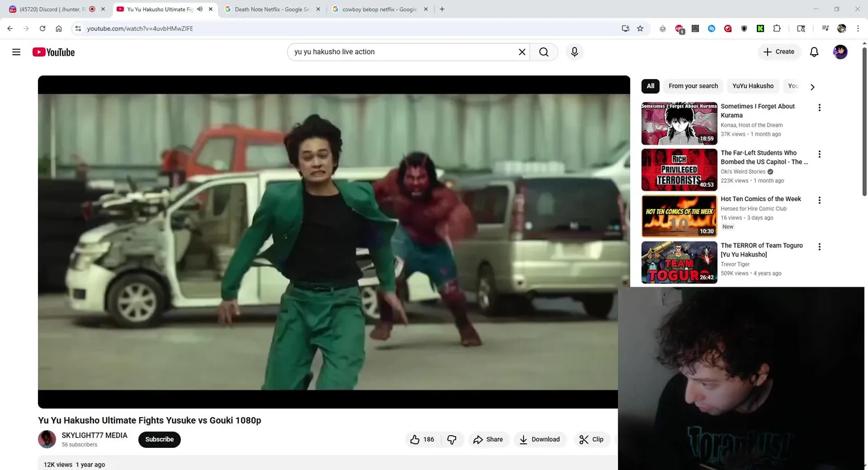868x470 pixels.
Task: Click the Create button
Action: coord(779,52)
